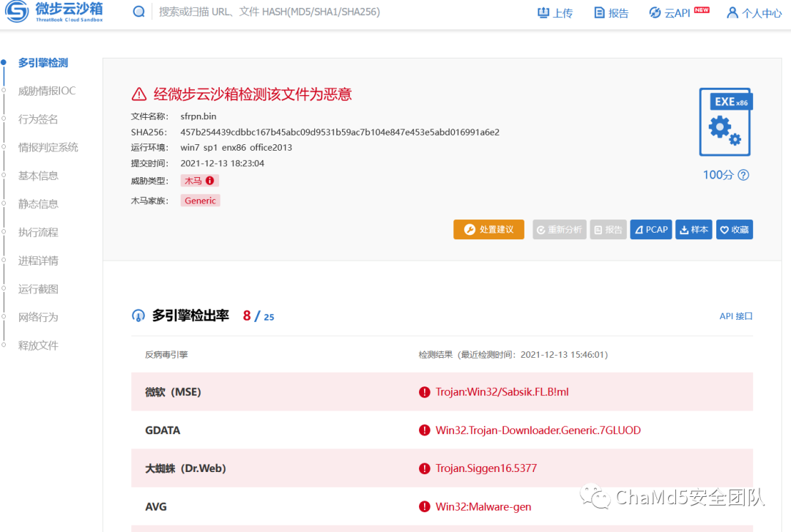Open the 云API menu item
791x532 pixels.
coord(679,12)
